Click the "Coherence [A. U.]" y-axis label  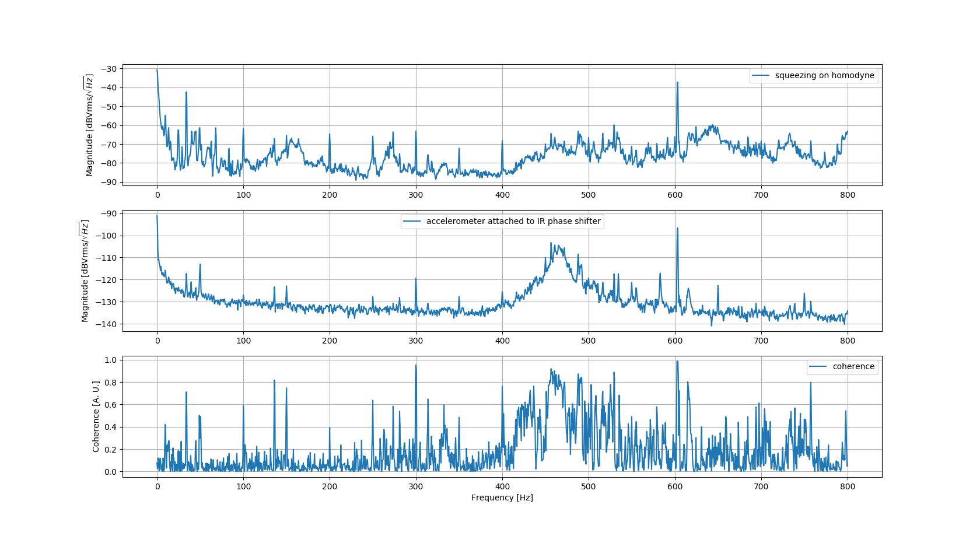point(96,416)
